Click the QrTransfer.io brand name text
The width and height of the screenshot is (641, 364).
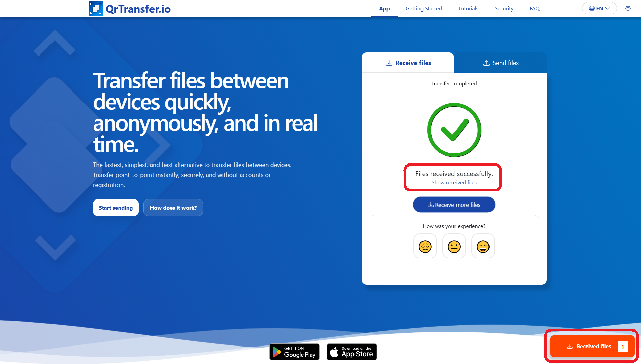tap(138, 9)
